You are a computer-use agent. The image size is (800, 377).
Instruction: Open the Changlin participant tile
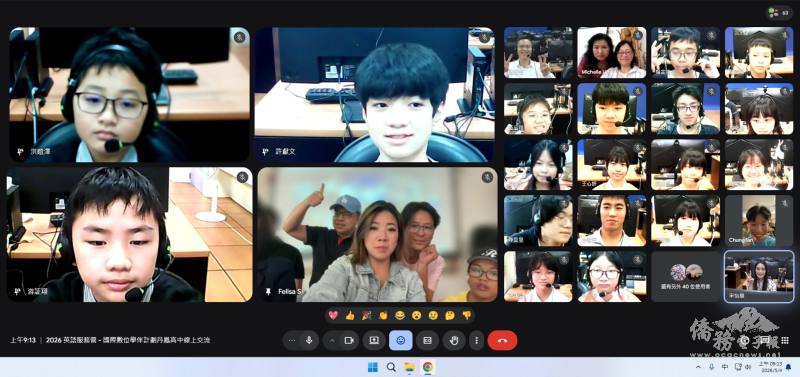(x=759, y=220)
